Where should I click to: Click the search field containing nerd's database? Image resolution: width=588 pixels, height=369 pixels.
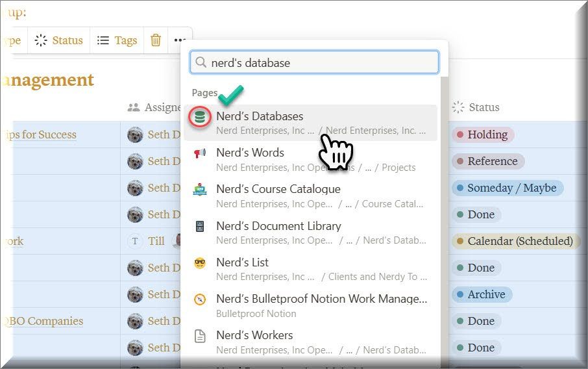(314, 62)
